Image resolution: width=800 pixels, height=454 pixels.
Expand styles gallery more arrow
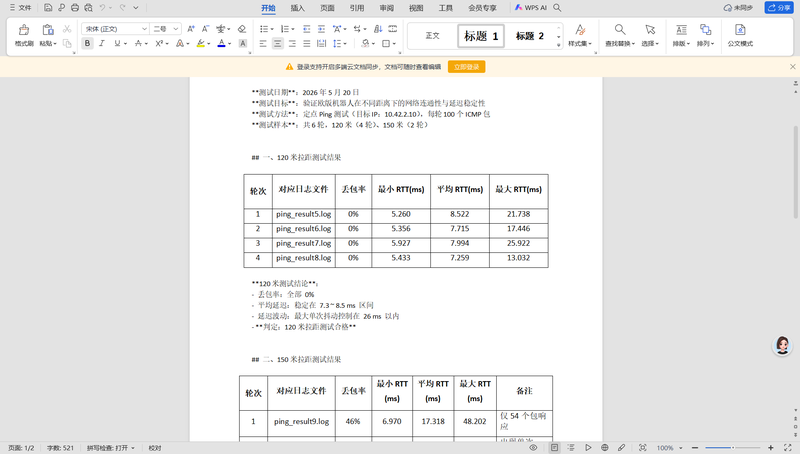coord(559,45)
